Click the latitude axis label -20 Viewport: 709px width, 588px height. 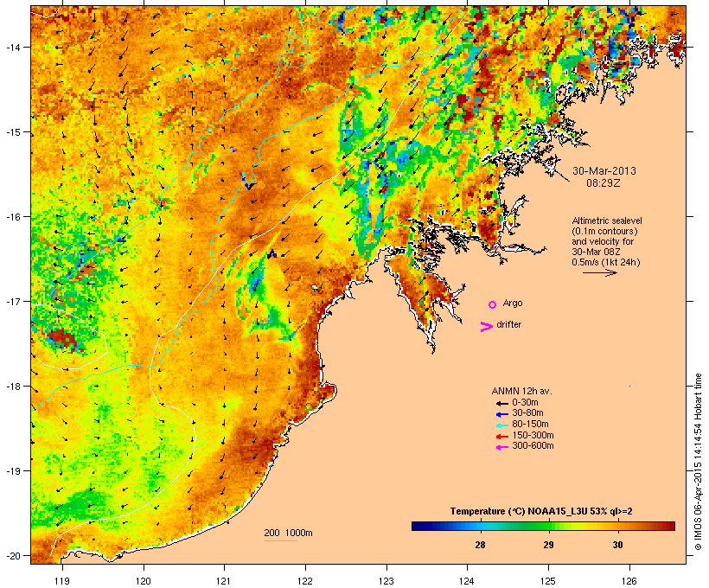point(13,555)
